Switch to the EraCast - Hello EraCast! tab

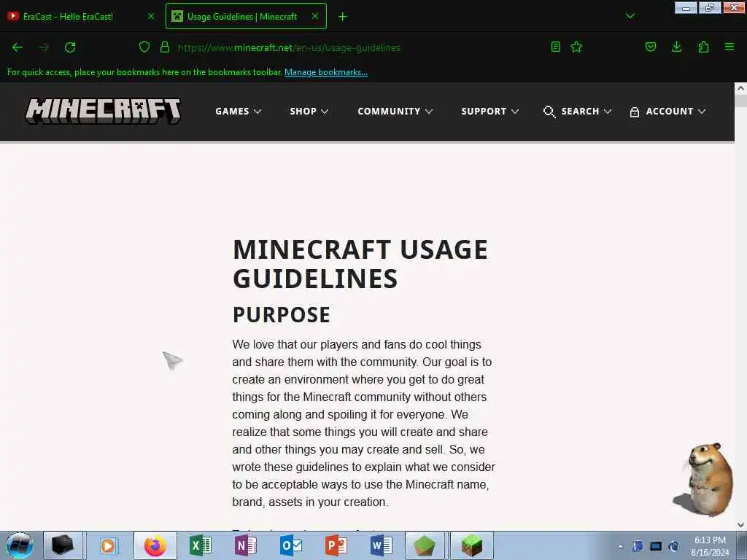[81, 16]
